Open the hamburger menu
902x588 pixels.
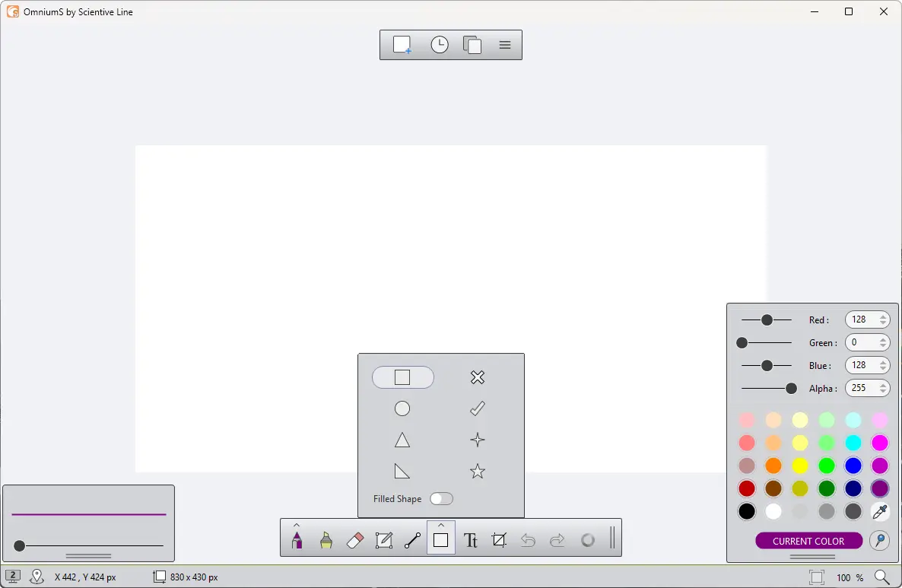click(x=505, y=45)
